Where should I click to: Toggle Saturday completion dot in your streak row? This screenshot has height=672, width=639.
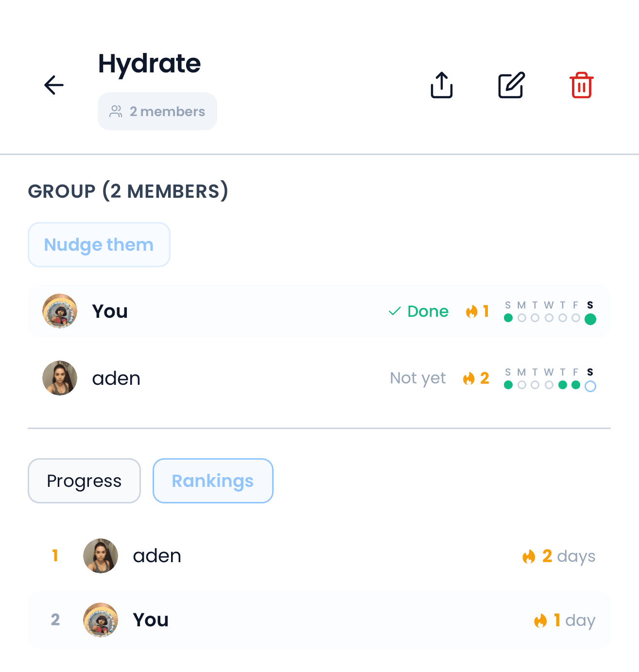pyautogui.click(x=590, y=319)
